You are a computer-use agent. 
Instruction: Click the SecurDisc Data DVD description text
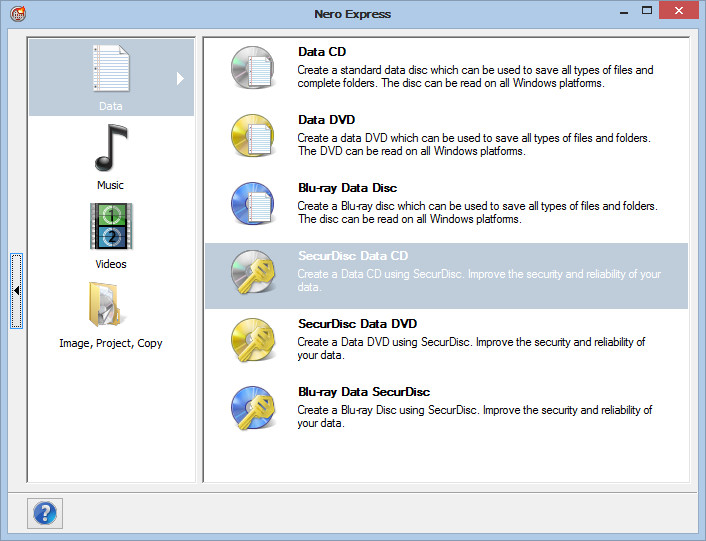tap(471, 348)
